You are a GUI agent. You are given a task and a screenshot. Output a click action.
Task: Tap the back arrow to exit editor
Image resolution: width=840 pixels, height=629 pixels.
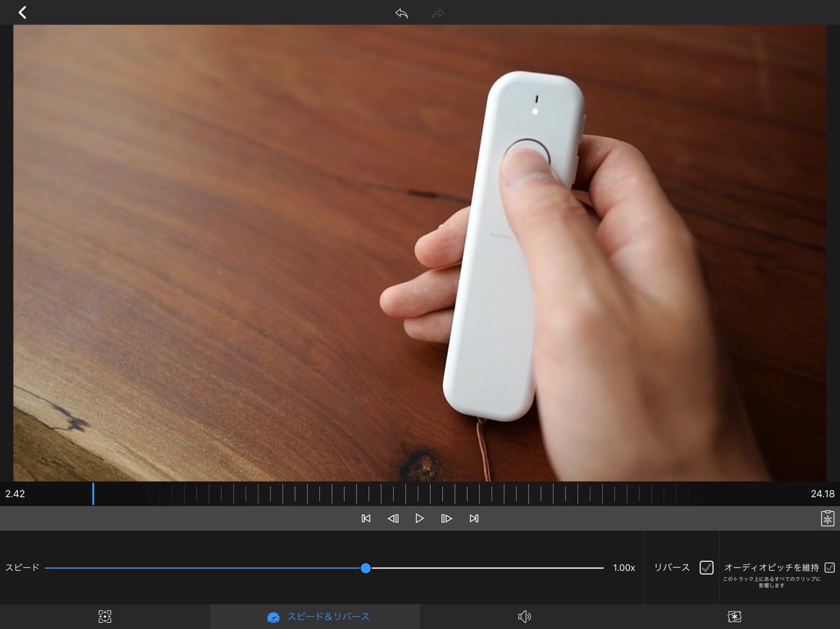tap(22, 12)
